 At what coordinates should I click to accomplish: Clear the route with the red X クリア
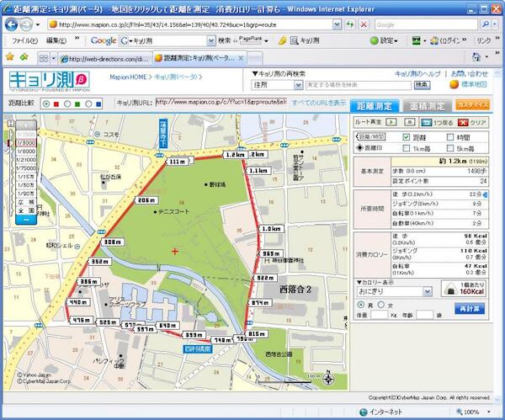pyautogui.click(x=471, y=123)
